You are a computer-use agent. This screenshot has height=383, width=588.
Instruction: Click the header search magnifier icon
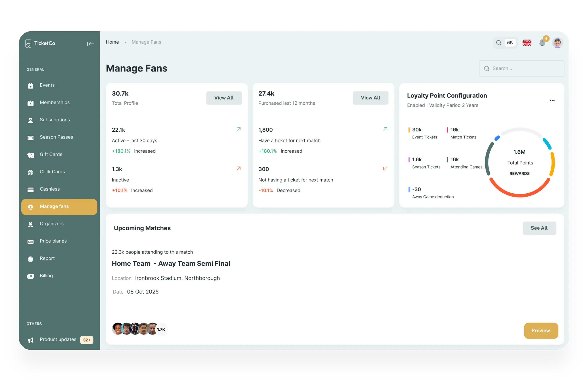point(499,42)
